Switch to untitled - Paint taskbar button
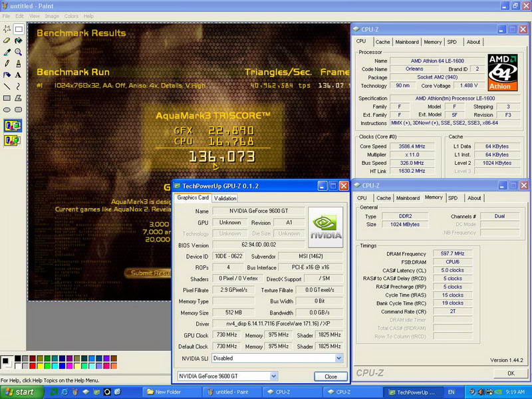Image resolution: width=532 pixels, height=399 pixels. pyautogui.click(x=232, y=392)
